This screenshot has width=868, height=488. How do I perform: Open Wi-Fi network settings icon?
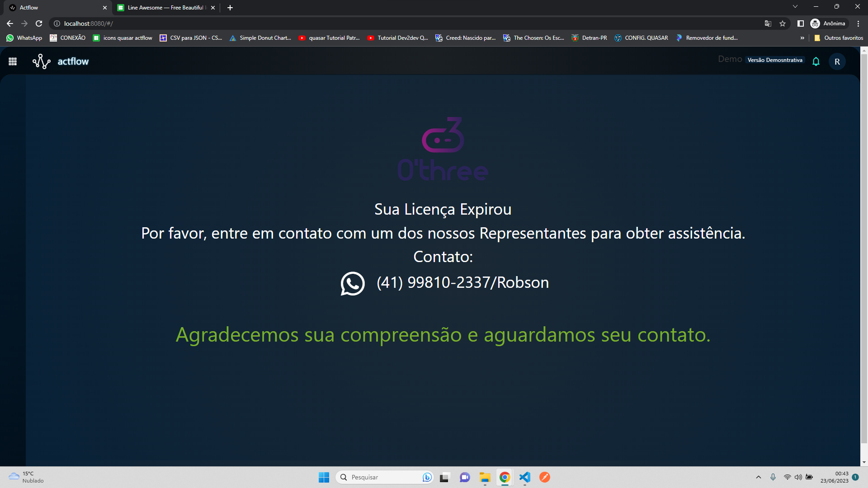[x=787, y=477]
